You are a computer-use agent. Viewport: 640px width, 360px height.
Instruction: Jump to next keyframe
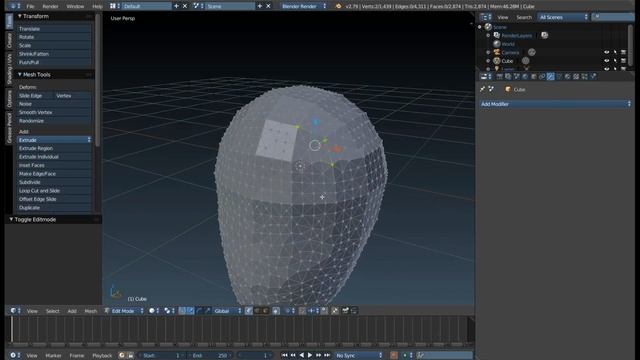coord(318,355)
